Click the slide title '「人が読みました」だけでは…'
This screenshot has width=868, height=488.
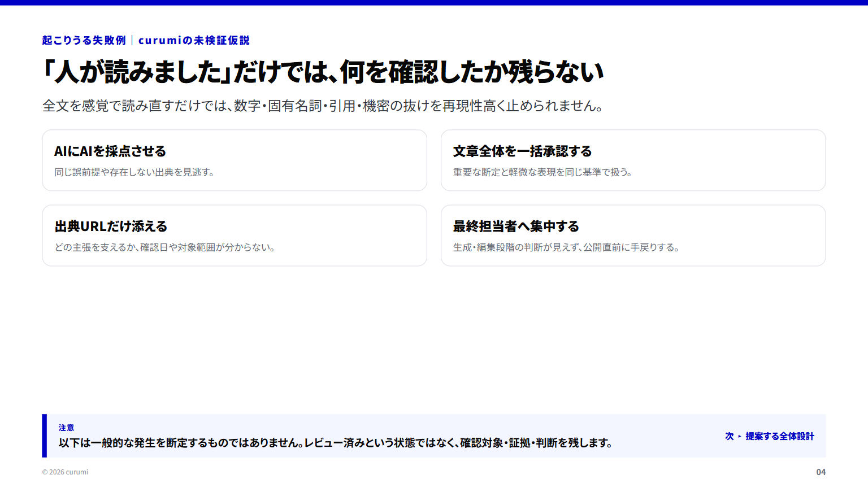click(x=323, y=72)
